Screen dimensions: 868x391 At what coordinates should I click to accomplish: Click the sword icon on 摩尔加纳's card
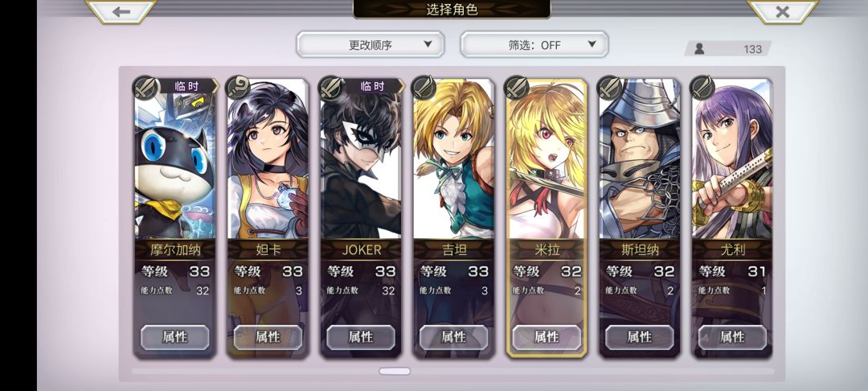tap(145, 88)
